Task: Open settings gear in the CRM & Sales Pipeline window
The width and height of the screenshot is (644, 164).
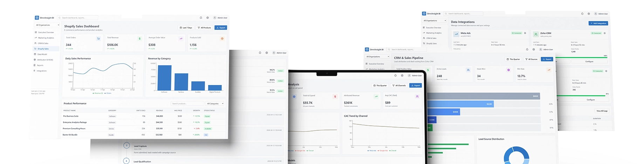Action: [534, 50]
